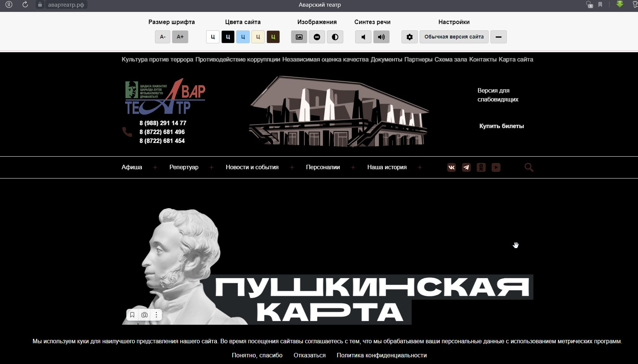Click the Пушкинская карта banner
638x364 pixels.
[328, 266]
